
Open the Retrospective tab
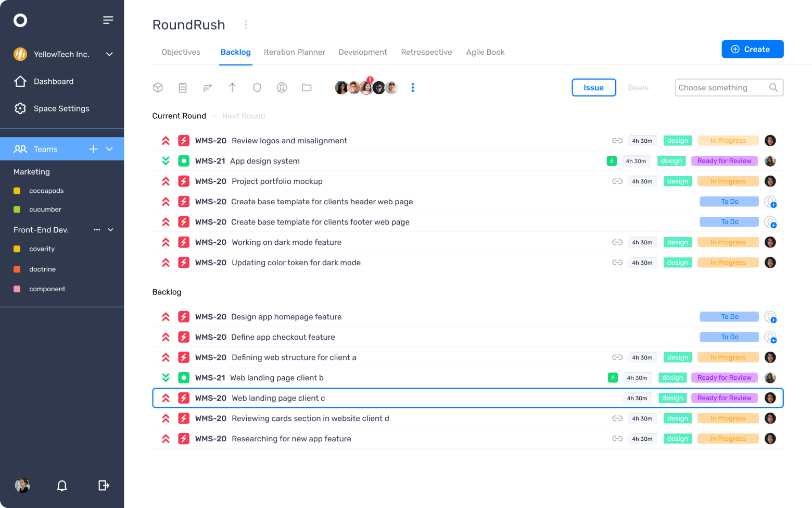[x=426, y=52]
